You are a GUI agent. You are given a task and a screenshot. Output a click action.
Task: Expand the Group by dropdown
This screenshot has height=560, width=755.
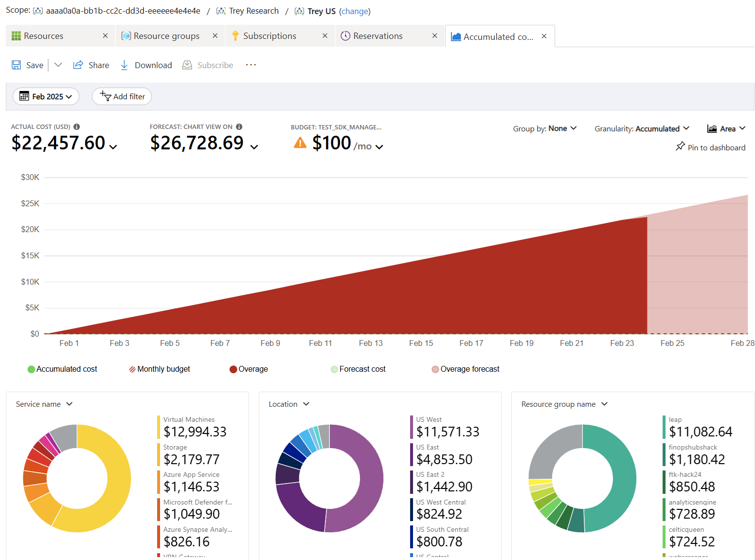click(x=544, y=128)
